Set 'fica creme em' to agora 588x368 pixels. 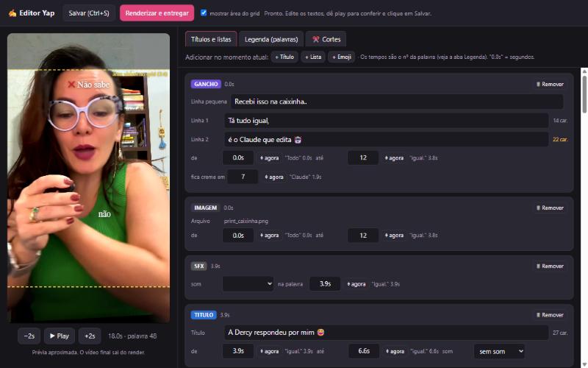tap(273, 177)
